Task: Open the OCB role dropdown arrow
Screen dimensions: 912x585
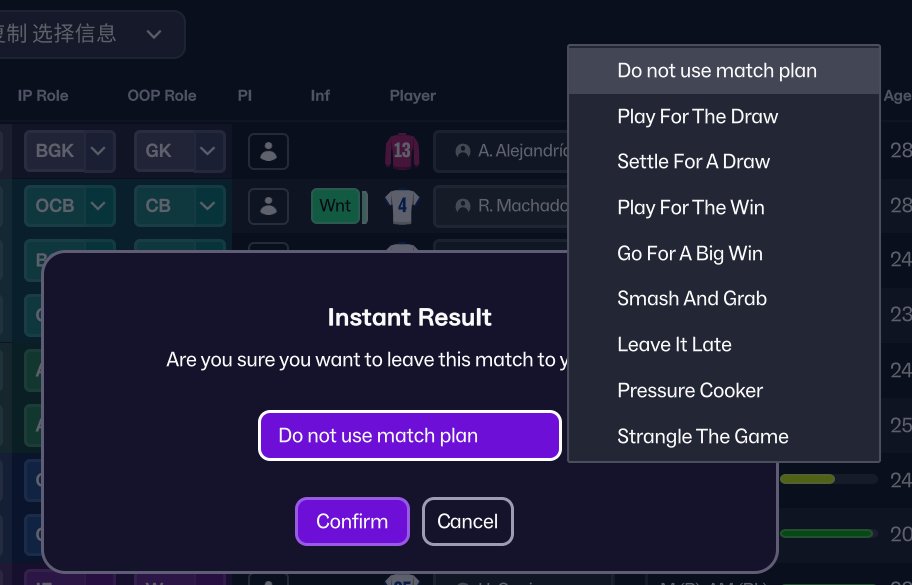Action: pos(99,206)
